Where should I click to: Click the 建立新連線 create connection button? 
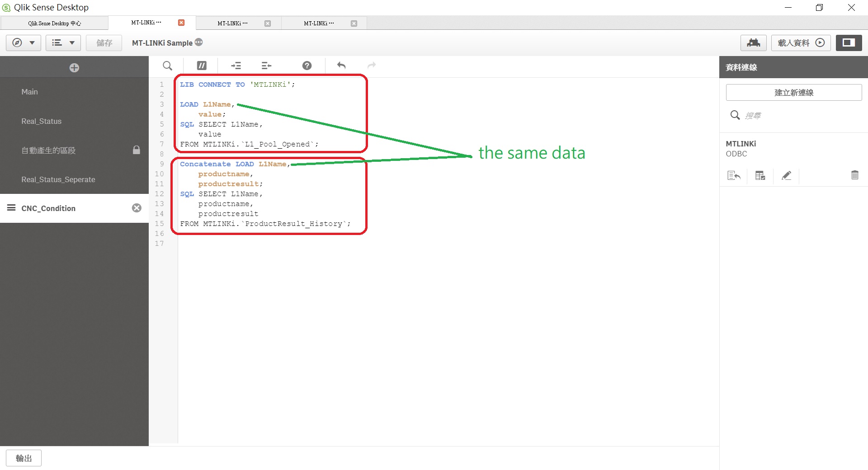(x=794, y=93)
